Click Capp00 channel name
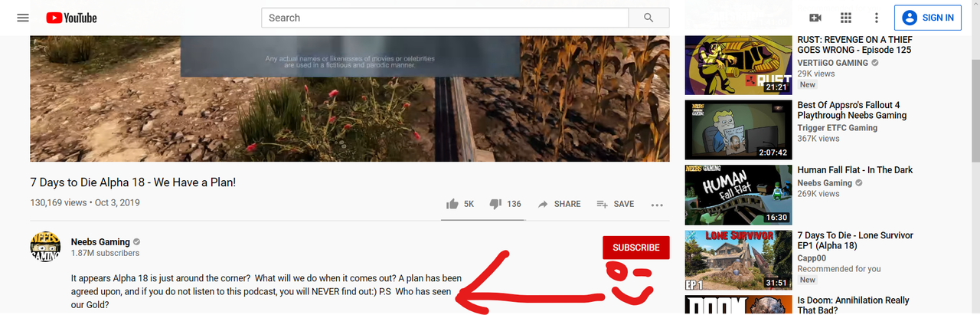980x315 pixels. (x=811, y=258)
